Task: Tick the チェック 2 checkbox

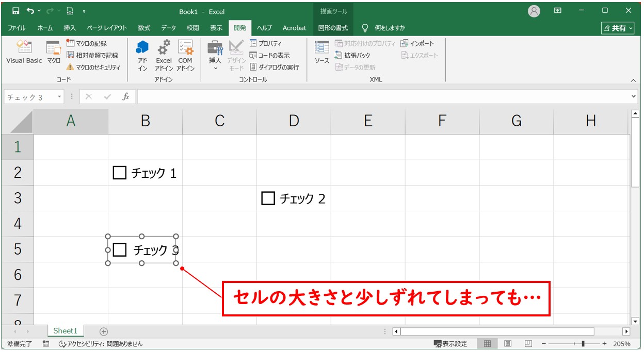Action: point(268,198)
